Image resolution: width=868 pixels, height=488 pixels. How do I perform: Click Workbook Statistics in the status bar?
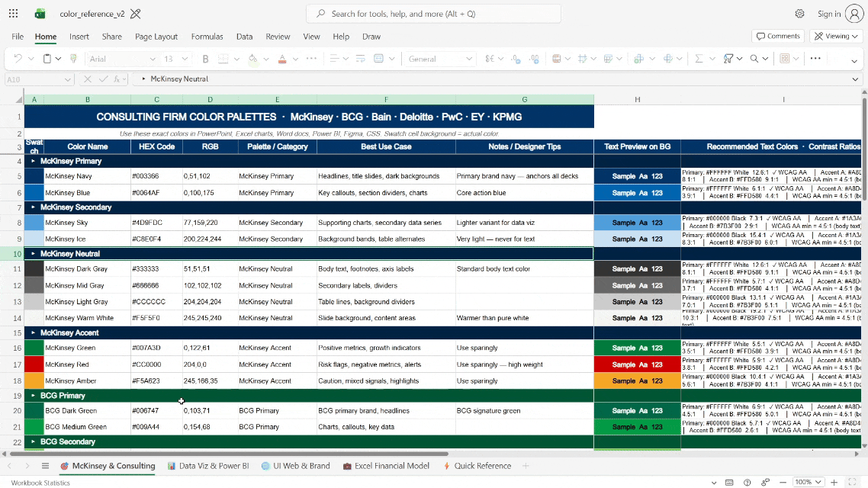click(40, 483)
